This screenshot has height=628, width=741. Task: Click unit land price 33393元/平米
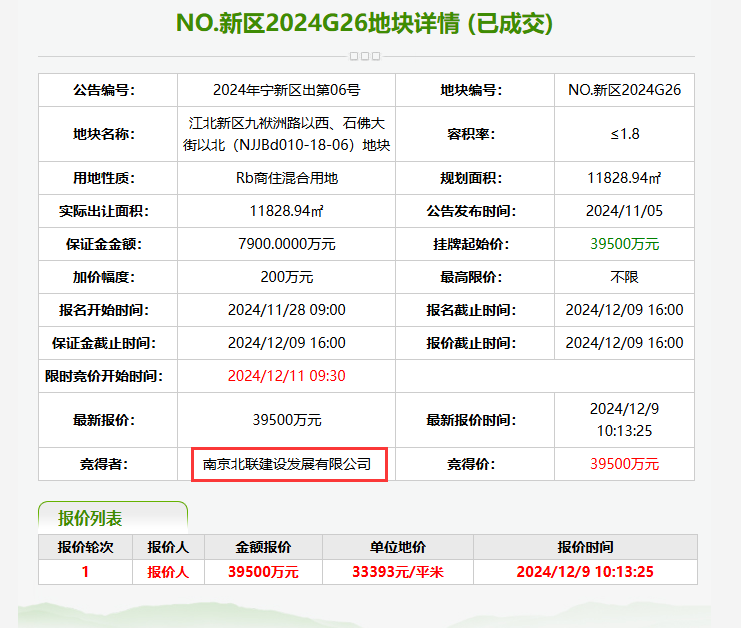(398, 572)
